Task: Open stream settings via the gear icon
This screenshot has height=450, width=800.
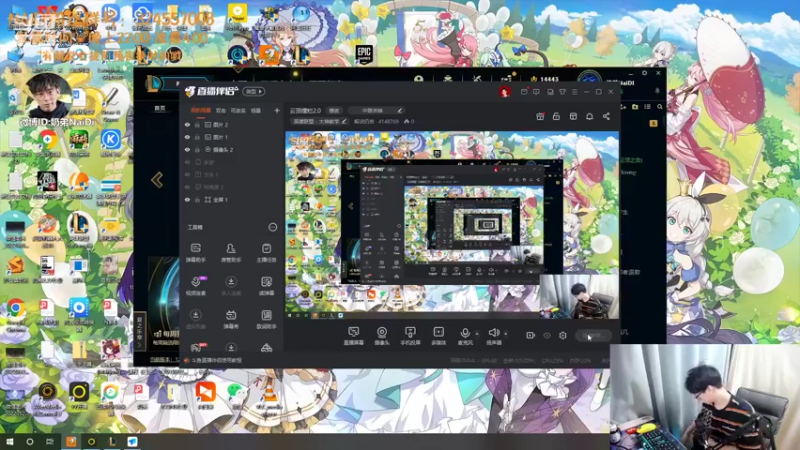Action: 563,335
